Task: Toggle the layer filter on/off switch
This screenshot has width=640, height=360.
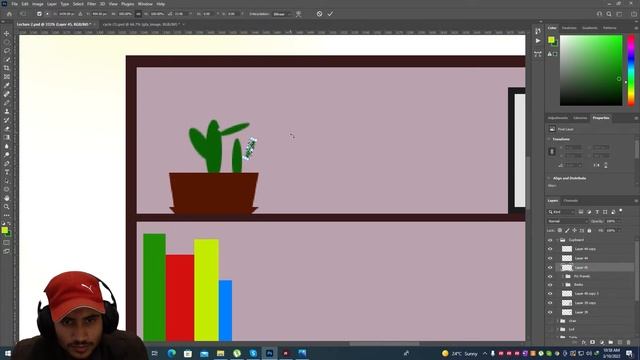Action: point(621,211)
